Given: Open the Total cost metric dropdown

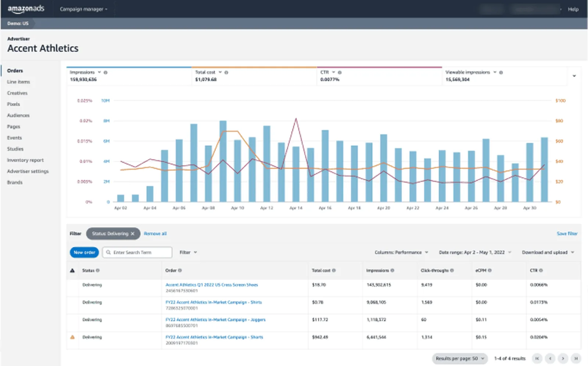Looking at the screenshot, I should [x=220, y=72].
